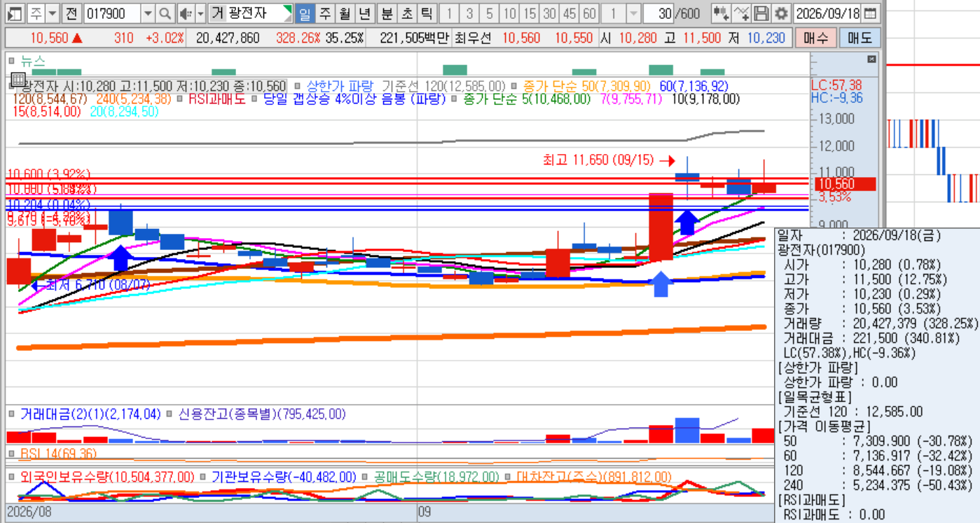Screen dimensions: 980x523
Task: Switch to the weekly (주) chart period
Action: (x=325, y=13)
